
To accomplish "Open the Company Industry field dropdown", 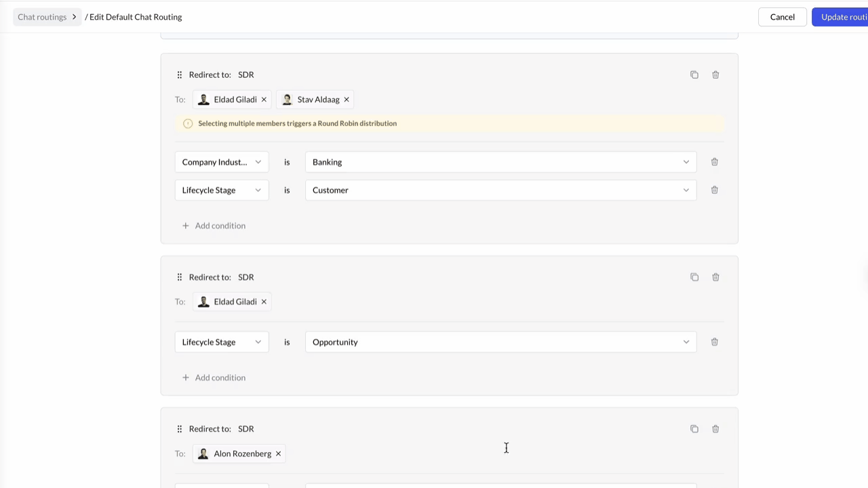I will click(x=222, y=162).
